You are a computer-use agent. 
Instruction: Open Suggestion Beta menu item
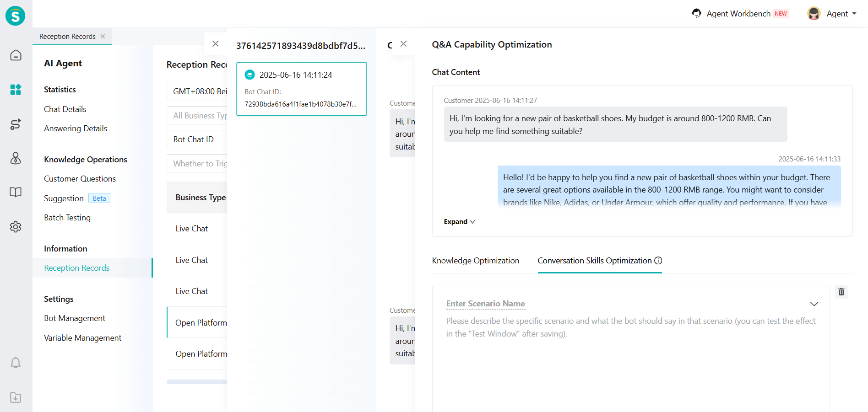point(77,198)
